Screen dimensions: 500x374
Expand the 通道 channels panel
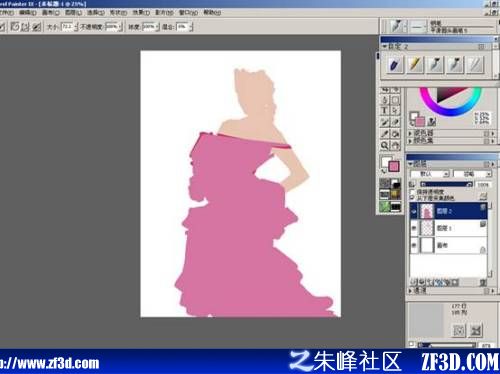pyautogui.click(x=410, y=291)
